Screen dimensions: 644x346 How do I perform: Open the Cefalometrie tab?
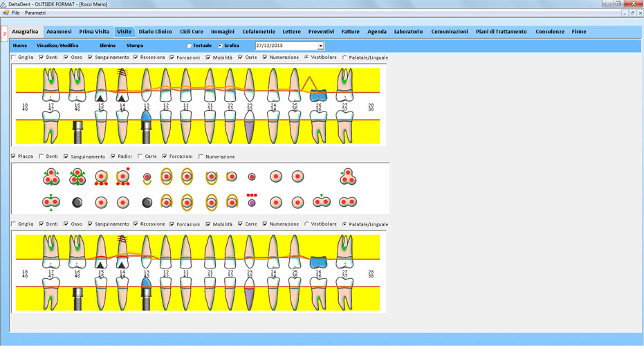point(259,32)
